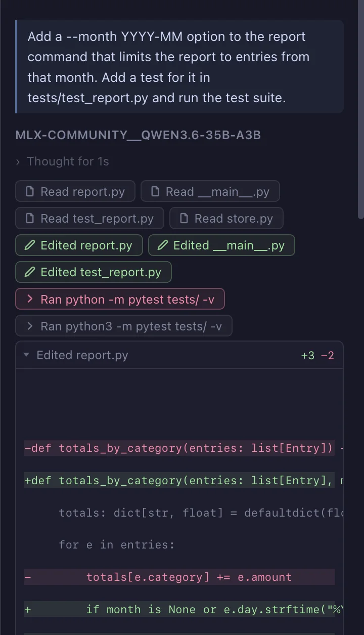The height and width of the screenshot is (635, 364).
Task: Click the chevron beside 'Thought for 1s'
Action: [18, 162]
